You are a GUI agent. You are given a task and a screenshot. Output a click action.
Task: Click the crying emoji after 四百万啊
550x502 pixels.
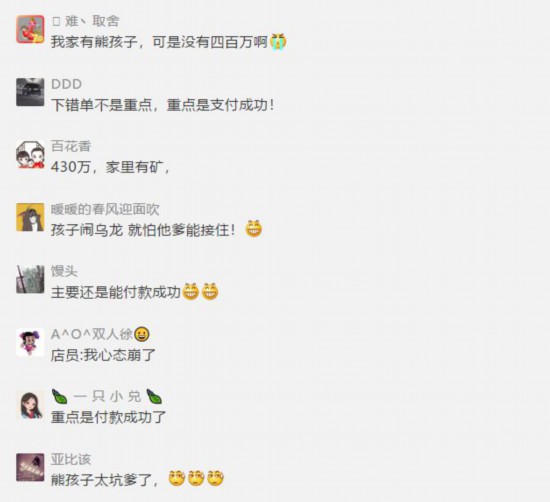tap(278, 42)
